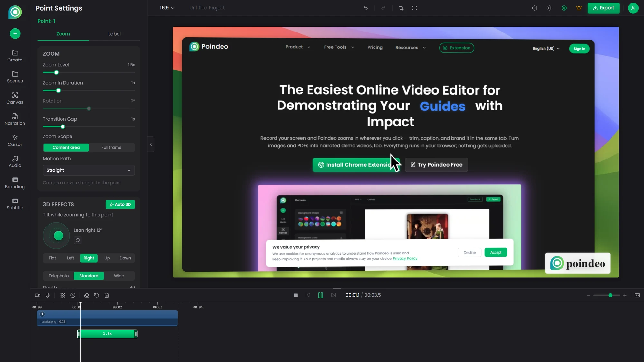The height and width of the screenshot is (362, 644).
Task: Open the 16:9 aspect ratio dropdown
Action: coord(167,8)
